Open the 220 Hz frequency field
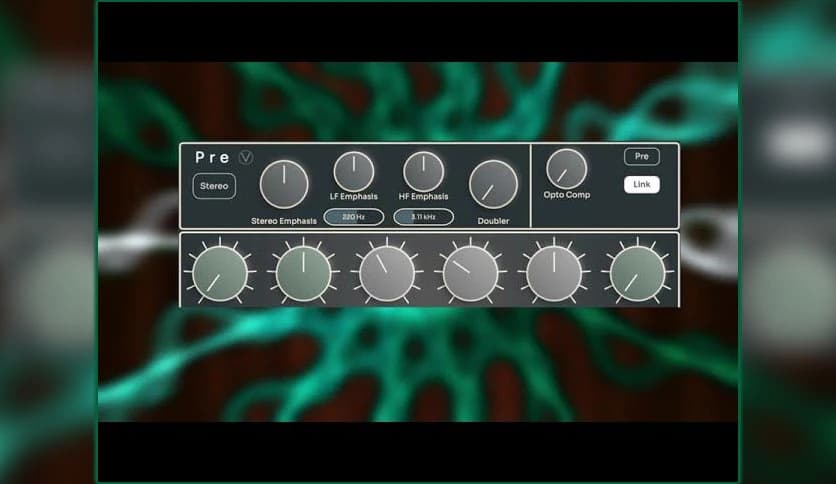The width and height of the screenshot is (836, 484). [353, 217]
